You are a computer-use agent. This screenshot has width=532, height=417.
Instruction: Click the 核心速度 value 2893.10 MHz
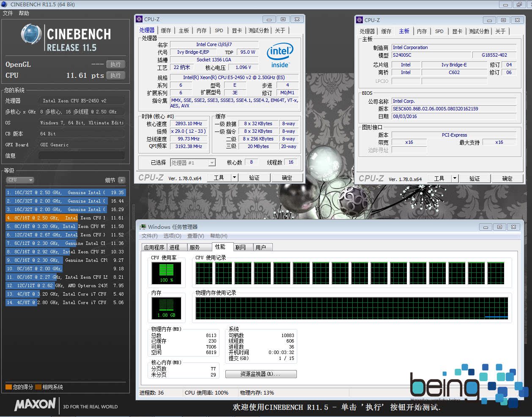(189, 123)
